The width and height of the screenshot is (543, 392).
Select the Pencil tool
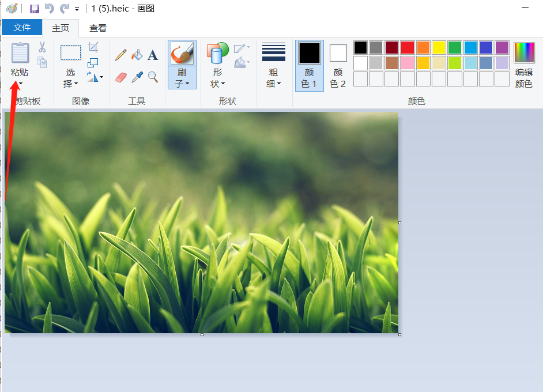(x=121, y=55)
